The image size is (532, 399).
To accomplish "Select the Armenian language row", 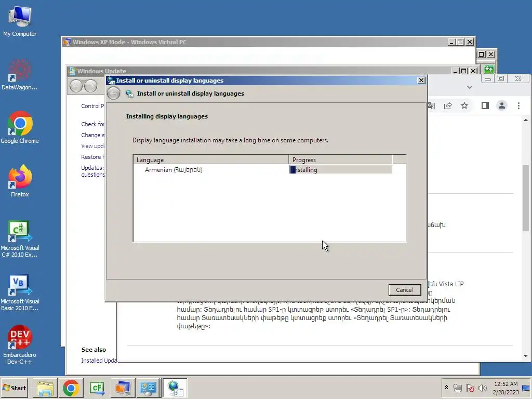I will click(262, 170).
